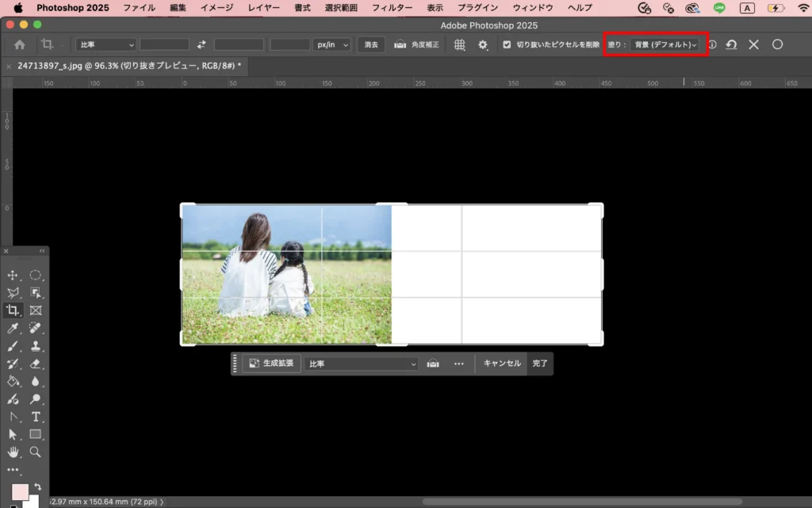The width and height of the screenshot is (812, 508).
Task: Select the Hand tool
Action: (13, 452)
